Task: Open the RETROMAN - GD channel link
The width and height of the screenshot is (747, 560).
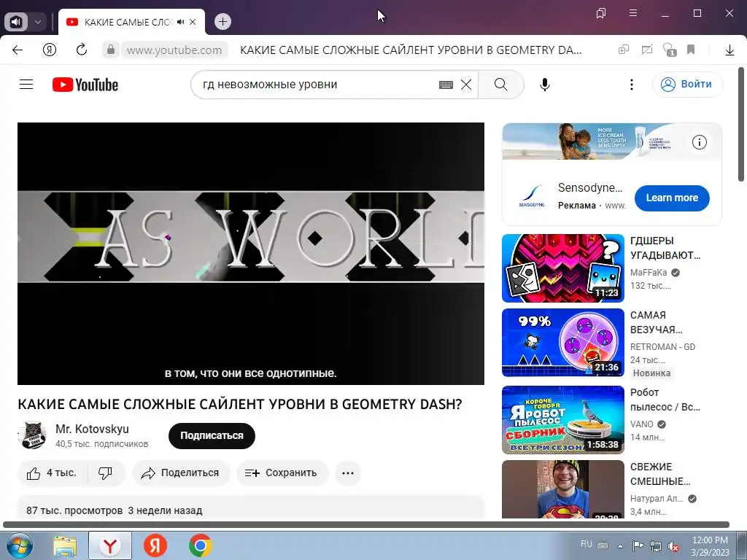Action: pos(662,346)
